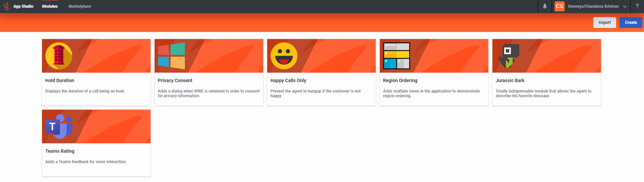Image resolution: width=644 pixels, height=182 pixels.
Task: Open the Teams Rating module title
Action: [60, 151]
